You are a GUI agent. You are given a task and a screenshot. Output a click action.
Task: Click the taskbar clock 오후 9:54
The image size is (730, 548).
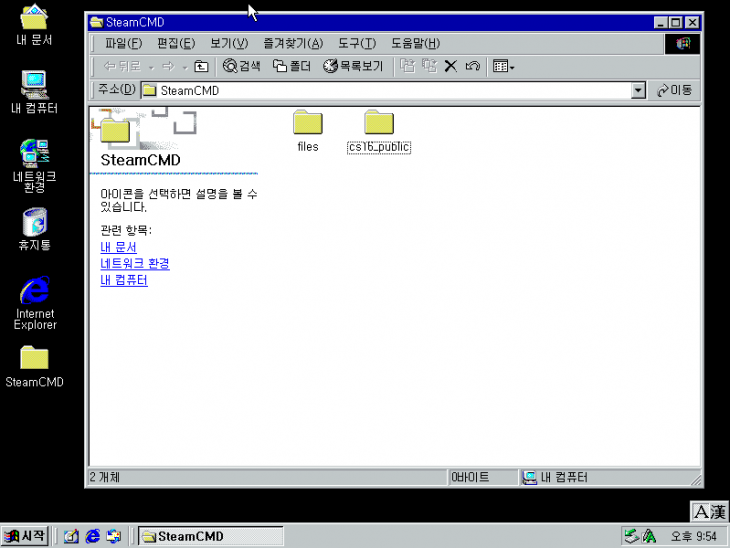693,536
